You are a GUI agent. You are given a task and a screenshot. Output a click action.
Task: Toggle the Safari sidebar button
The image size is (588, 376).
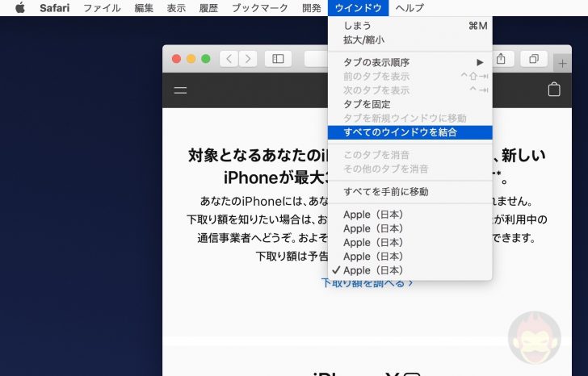pyautogui.click(x=278, y=59)
